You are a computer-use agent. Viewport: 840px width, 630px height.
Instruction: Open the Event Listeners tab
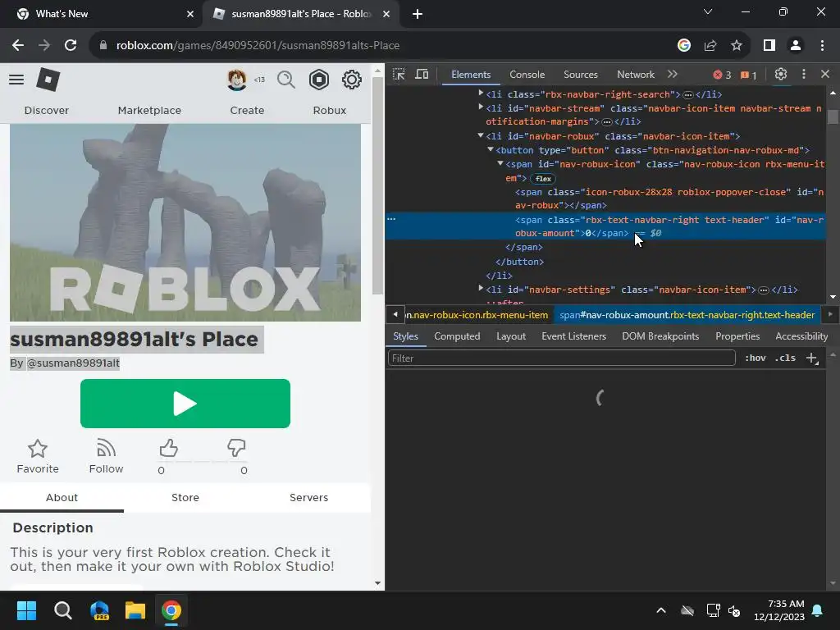tap(573, 336)
